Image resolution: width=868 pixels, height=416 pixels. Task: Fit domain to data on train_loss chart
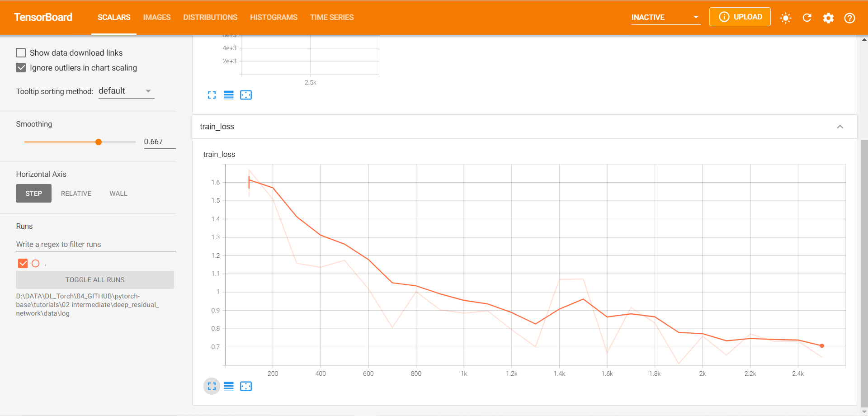click(x=246, y=386)
